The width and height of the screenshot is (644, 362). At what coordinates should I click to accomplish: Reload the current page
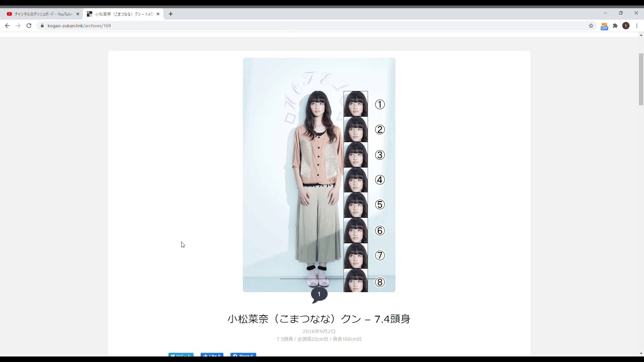[x=29, y=25]
